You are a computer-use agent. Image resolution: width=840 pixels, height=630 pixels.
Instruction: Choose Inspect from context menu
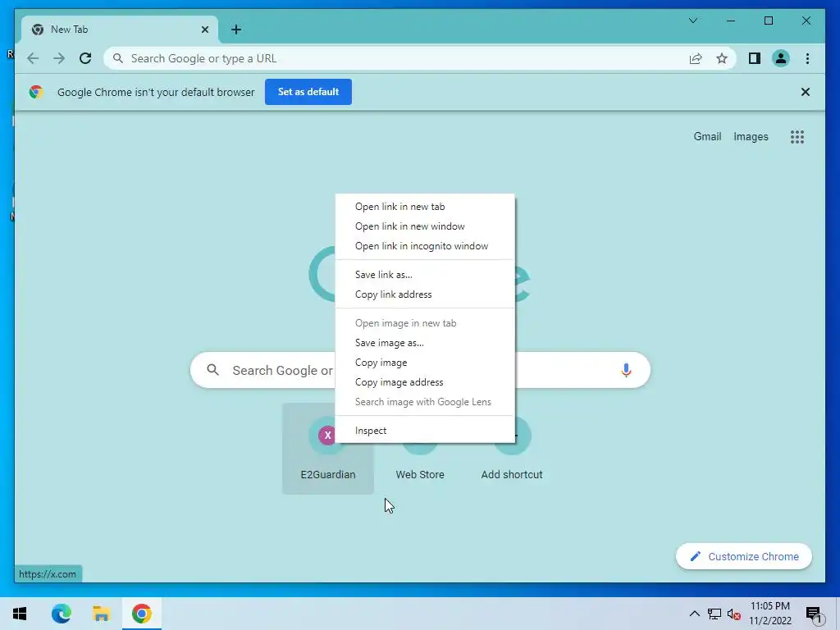[x=425, y=431]
